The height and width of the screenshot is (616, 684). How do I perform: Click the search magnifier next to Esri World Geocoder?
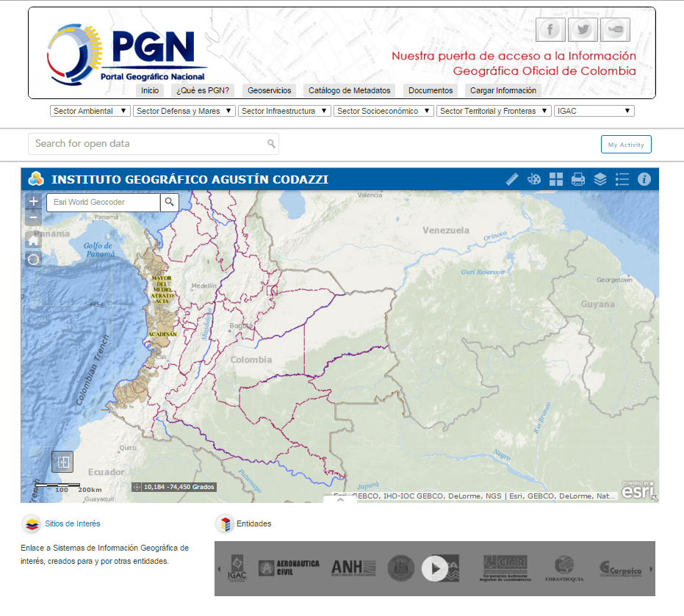click(x=169, y=202)
